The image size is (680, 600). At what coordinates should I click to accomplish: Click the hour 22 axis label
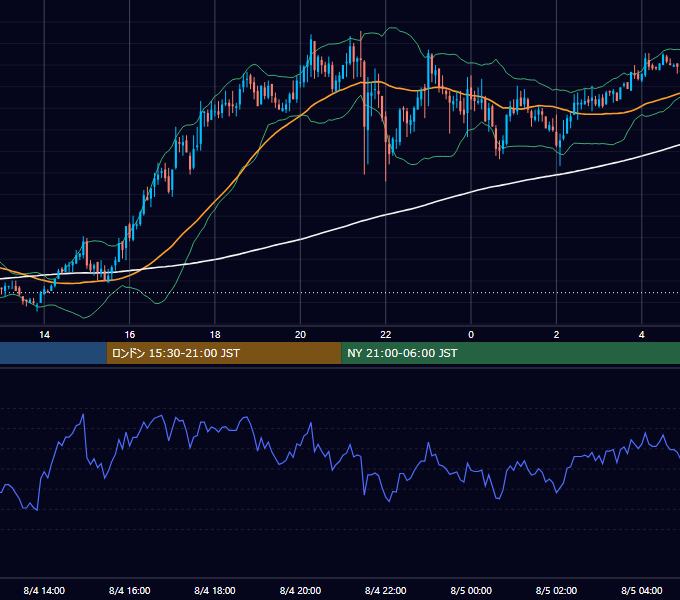[x=386, y=335]
